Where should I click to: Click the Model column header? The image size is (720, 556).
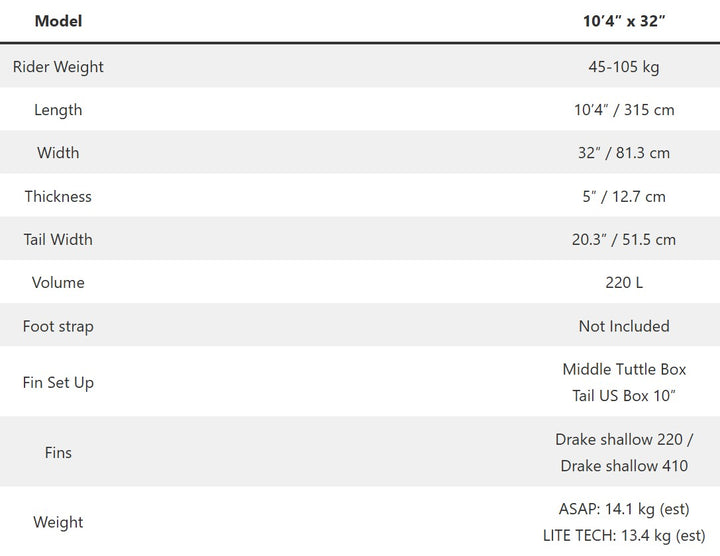[58, 21]
